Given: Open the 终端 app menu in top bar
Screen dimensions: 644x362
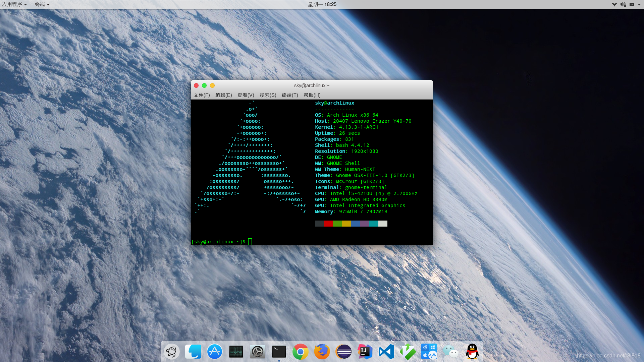Looking at the screenshot, I should coord(42,4).
